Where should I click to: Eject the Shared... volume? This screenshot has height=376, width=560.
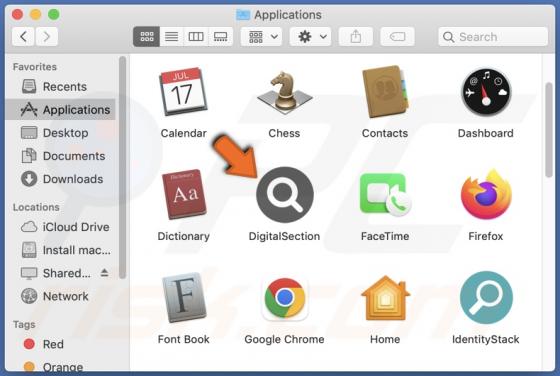tap(104, 273)
